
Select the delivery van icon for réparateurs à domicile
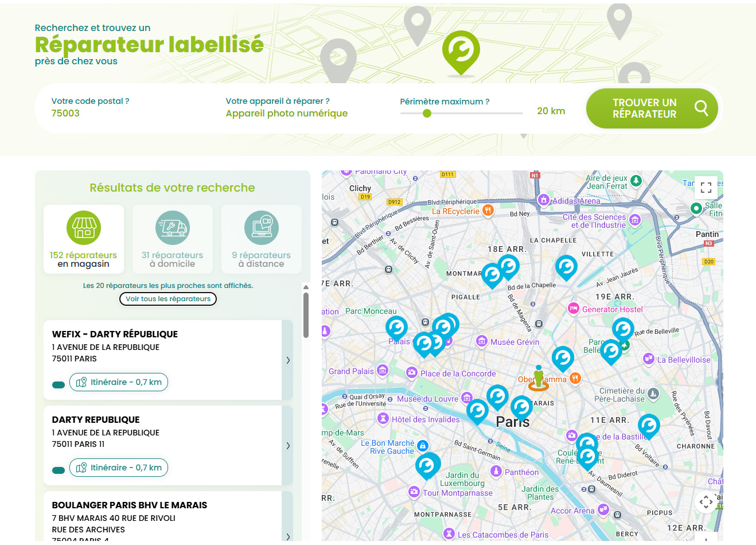pyautogui.click(x=173, y=228)
